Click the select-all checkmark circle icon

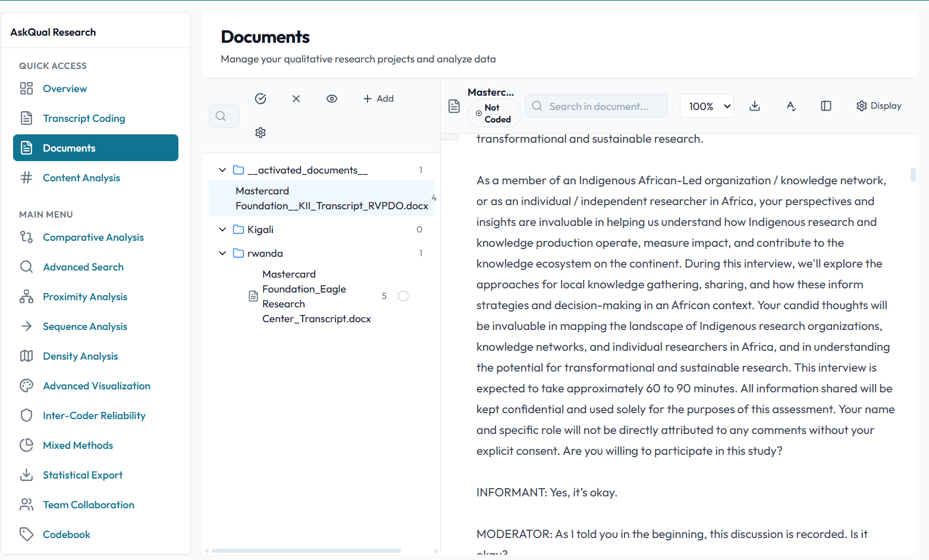pyautogui.click(x=261, y=99)
